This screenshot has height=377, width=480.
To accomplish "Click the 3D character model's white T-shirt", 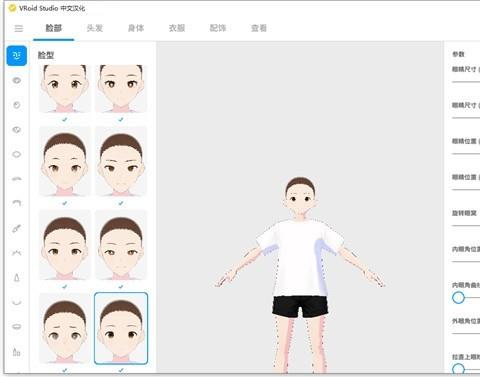I will (x=301, y=257).
